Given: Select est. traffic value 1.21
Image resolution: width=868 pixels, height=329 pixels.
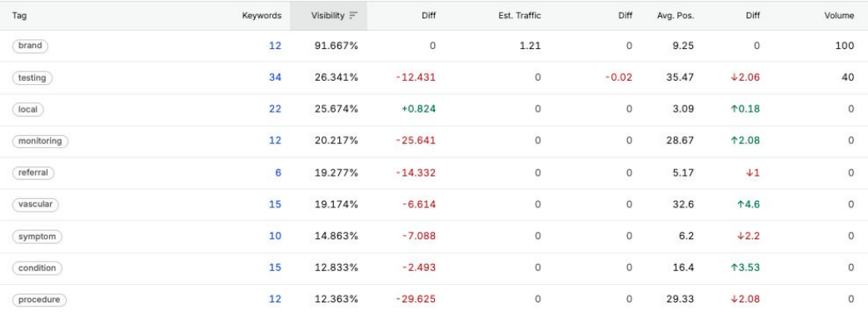Looking at the screenshot, I should (531, 46).
